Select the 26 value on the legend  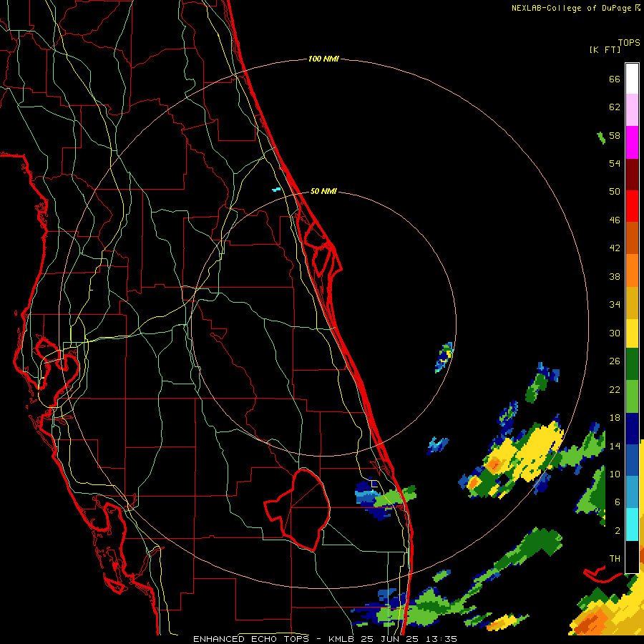[x=615, y=361]
